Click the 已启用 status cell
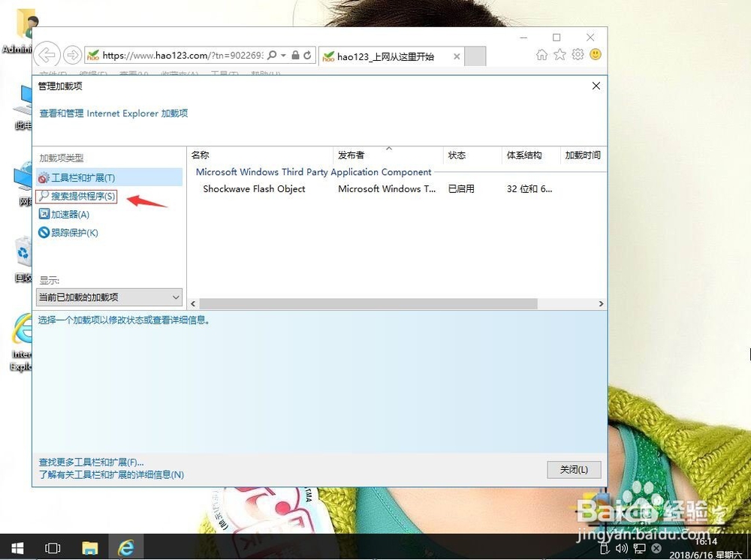This screenshot has height=560, width=751. pyautogui.click(x=461, y=189)
